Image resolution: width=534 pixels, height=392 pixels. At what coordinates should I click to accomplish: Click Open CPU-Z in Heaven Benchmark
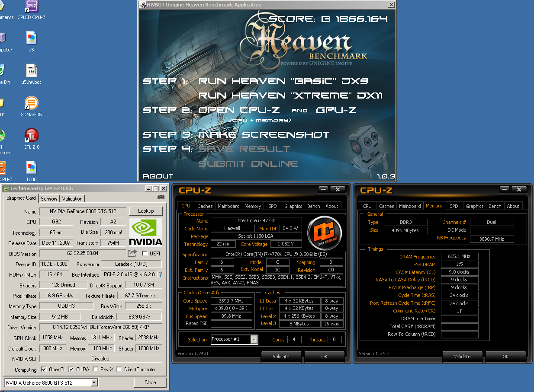click(239, 110)
